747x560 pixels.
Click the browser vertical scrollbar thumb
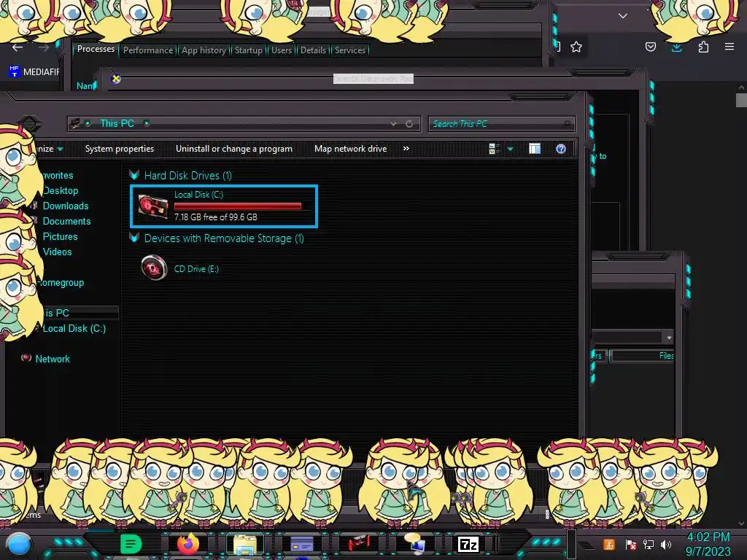coord(741,101)
